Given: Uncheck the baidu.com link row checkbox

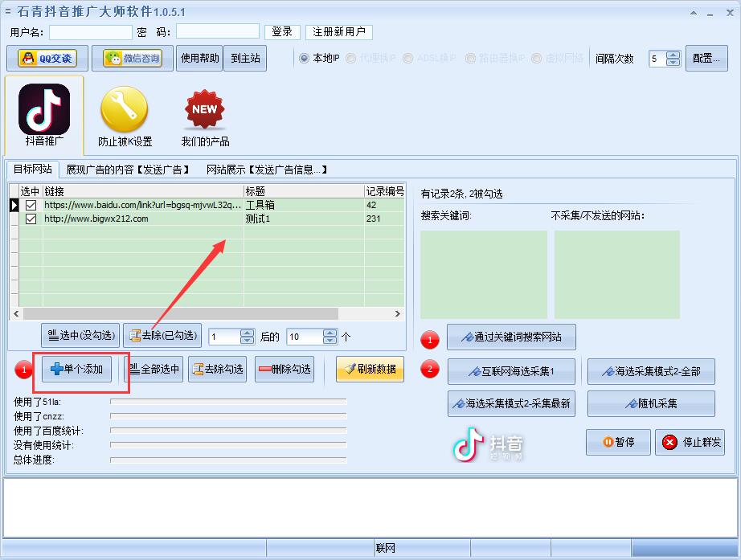Looking at the screenshot, I should point(31,205).
